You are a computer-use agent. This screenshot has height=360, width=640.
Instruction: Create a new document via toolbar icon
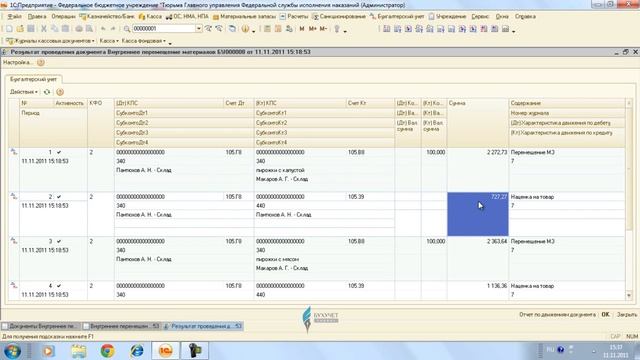9,29
